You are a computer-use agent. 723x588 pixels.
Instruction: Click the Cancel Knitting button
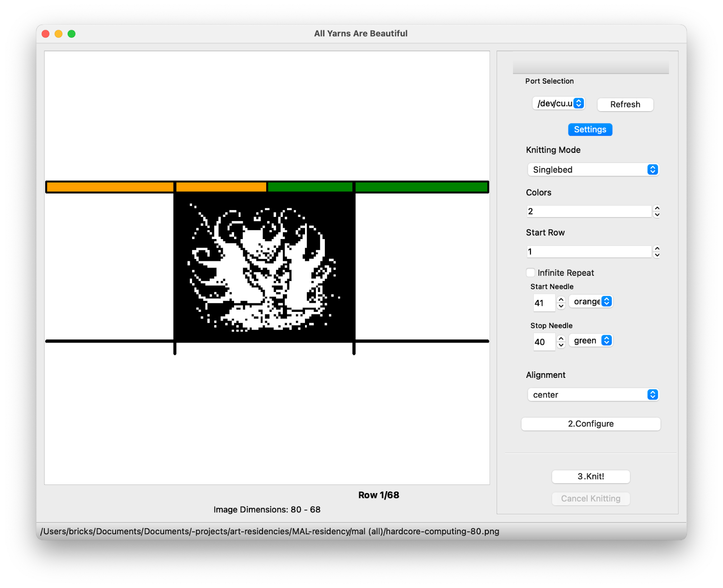click(591, 499)
